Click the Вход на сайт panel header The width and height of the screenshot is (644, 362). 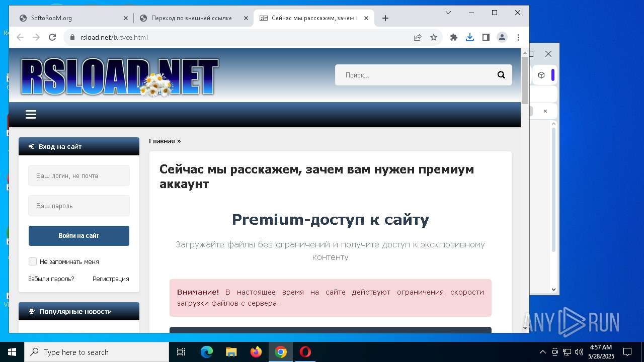pyautogui.click(x=79, y=146)
